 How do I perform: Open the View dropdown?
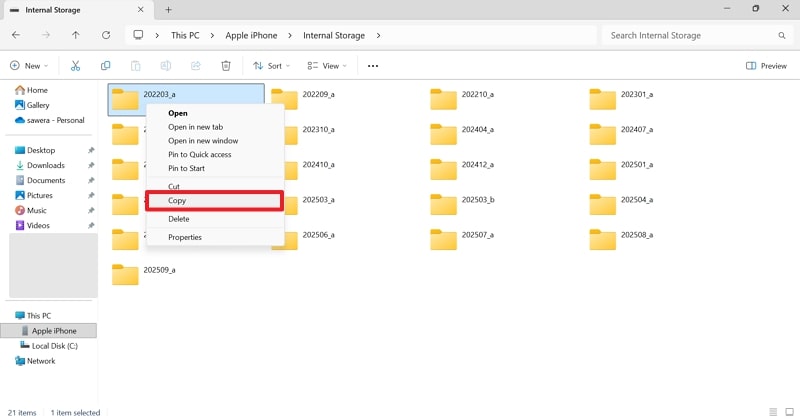click(x=327, y=66)
